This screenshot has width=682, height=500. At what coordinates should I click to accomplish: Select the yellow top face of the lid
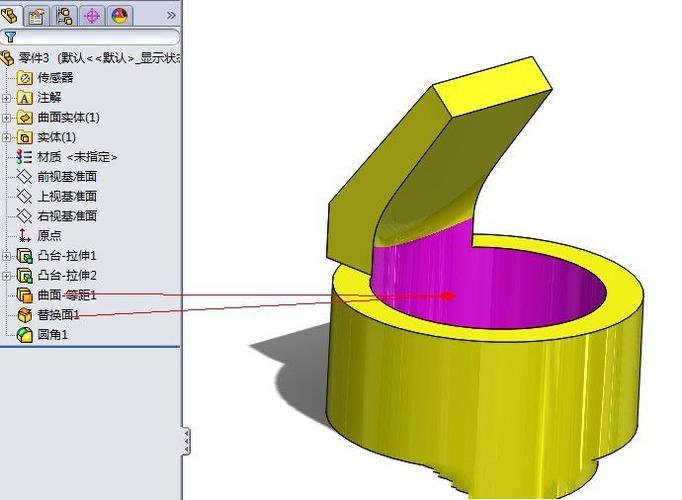pyautogui.click(x=494, y=86)
